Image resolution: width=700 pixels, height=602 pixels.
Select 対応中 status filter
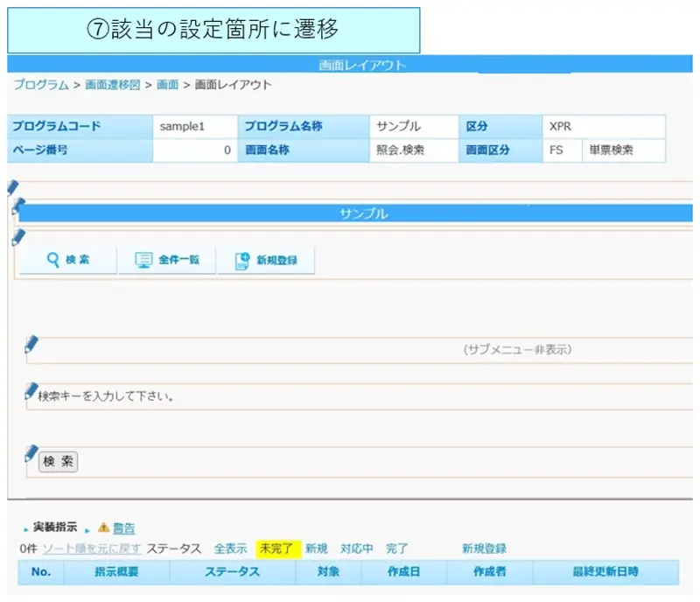pos(357,549)
